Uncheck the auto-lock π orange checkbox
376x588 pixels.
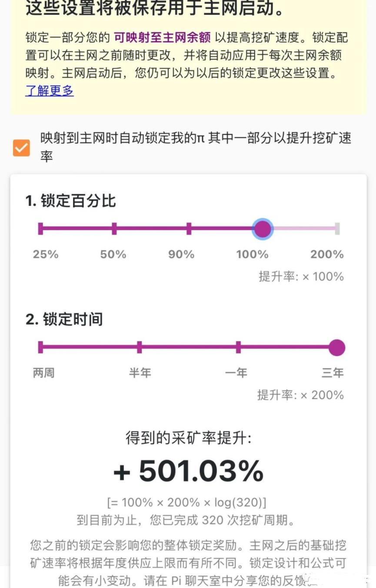pos(21,148)
